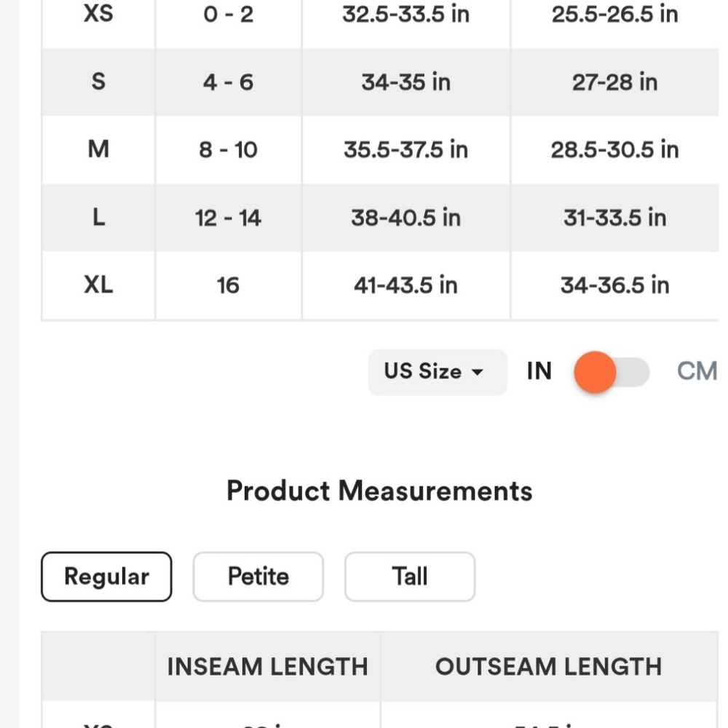Click the IN unit label
The height and width of the screenshot is (728, 728).
point(539,371)
